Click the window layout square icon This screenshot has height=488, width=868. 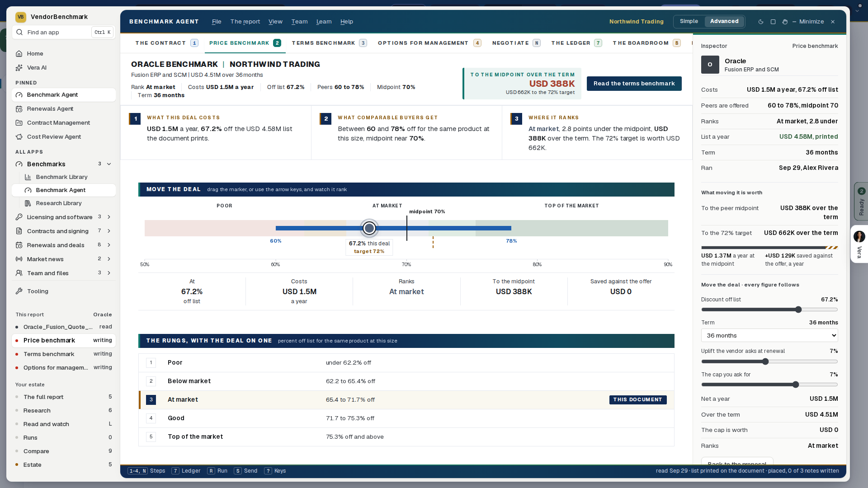tap(773, 22)
